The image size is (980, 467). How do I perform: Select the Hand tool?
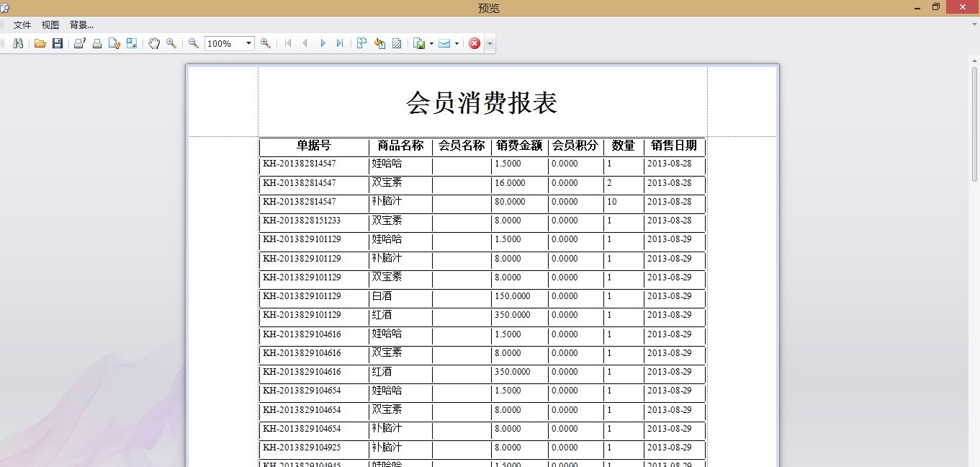(x=154, y=43)
